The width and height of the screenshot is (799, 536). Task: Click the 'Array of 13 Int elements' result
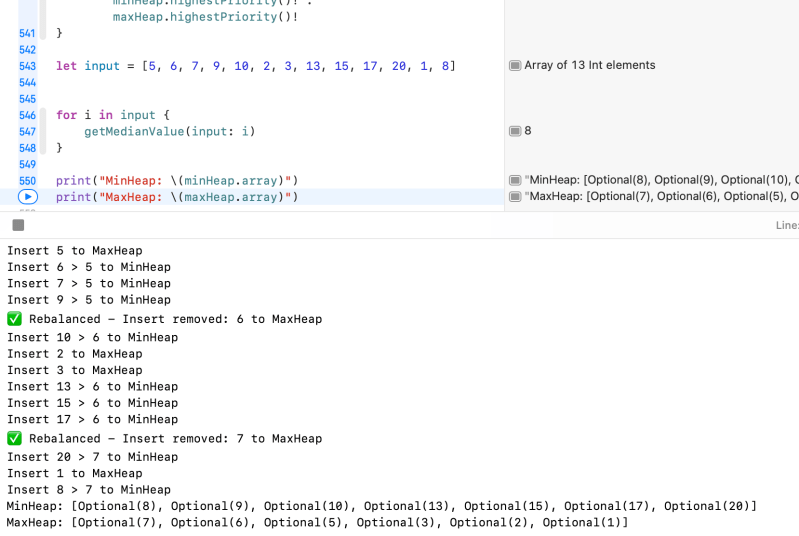[x=590, y=66]
